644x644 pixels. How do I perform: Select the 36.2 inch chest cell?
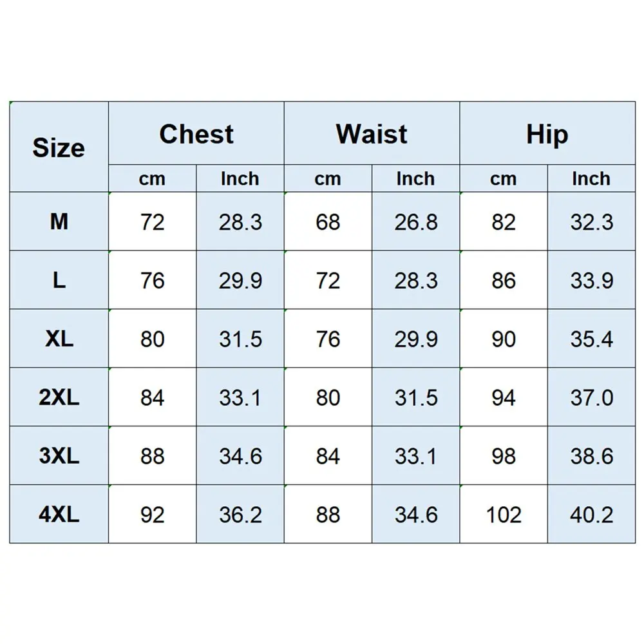(x=240, y=515)
